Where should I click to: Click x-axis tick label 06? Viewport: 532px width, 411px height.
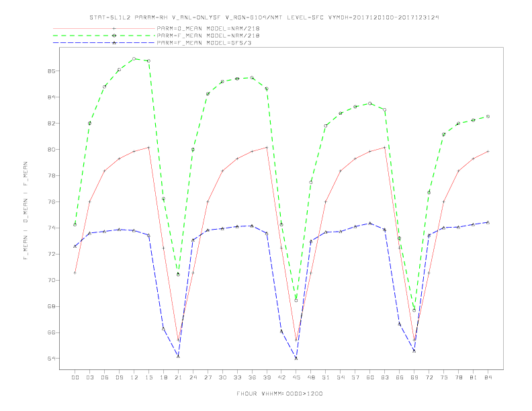[105, 377]
